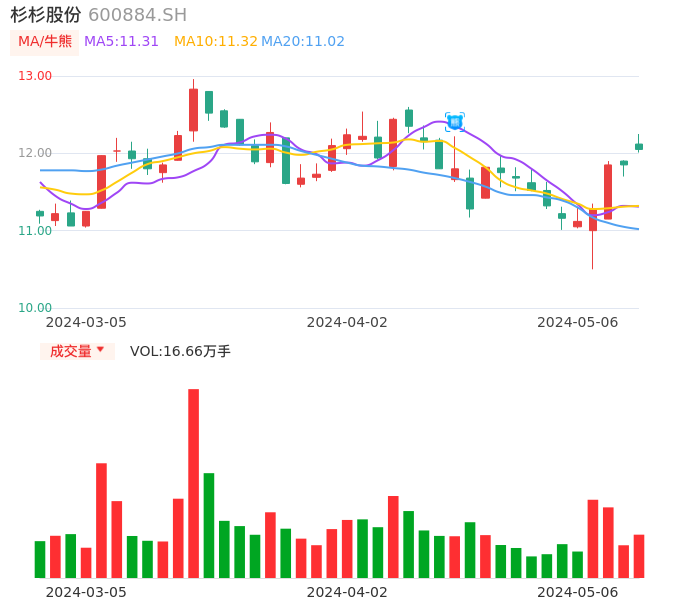Click the tallest red volume bar
Screen dimensions: 686x606
tap(193, 483)
